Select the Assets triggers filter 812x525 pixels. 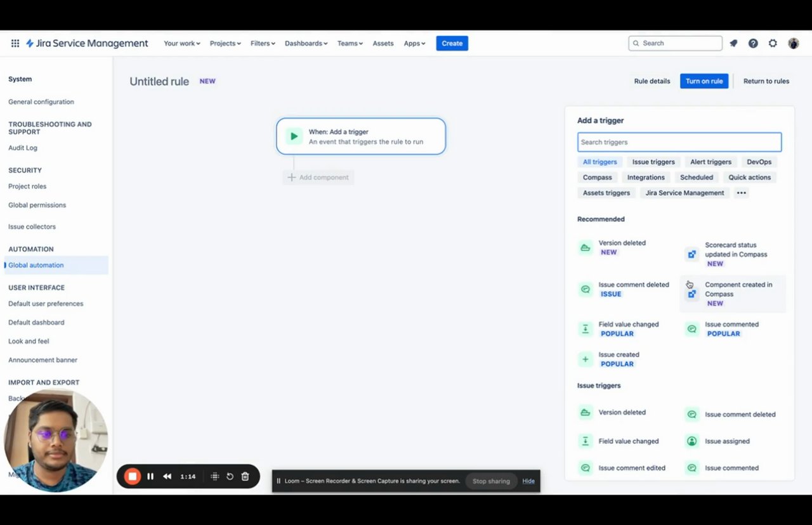coord(606,193)
